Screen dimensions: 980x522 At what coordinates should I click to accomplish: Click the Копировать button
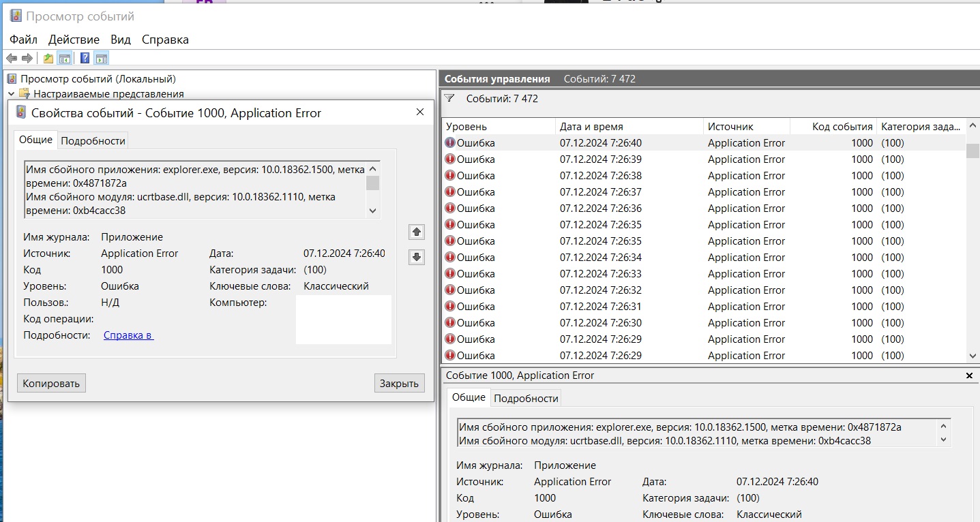point(51,383)
